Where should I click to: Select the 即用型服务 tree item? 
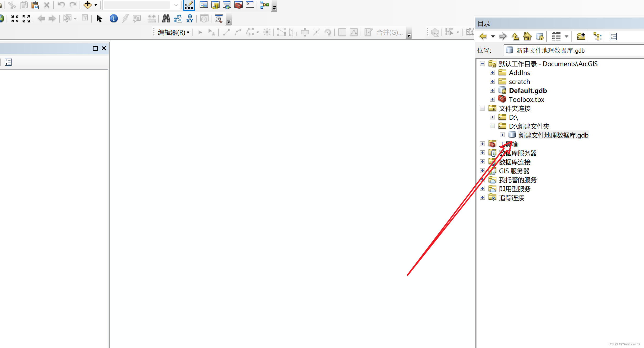(515, 189)
